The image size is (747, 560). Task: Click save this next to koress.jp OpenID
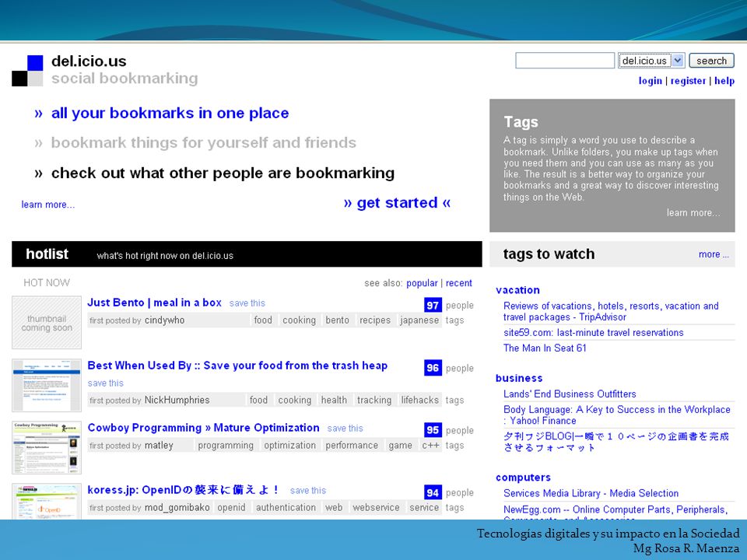(308, 491)
